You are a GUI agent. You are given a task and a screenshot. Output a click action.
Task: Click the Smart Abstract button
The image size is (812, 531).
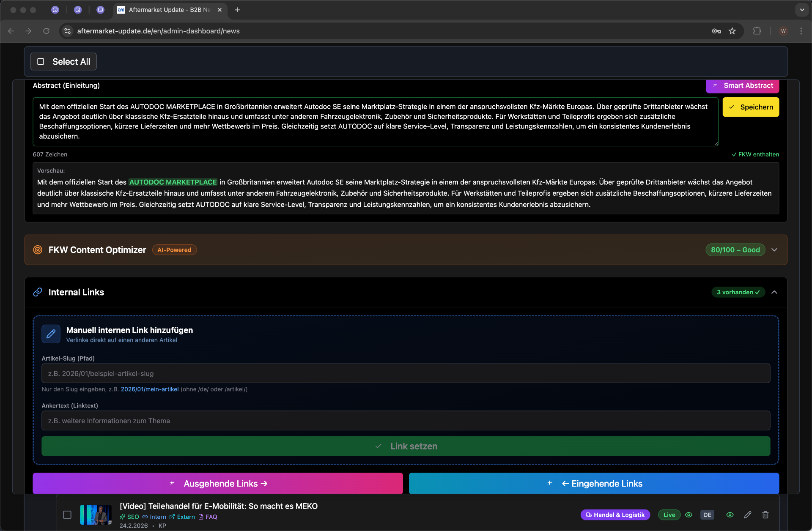(x=742, y=86)
